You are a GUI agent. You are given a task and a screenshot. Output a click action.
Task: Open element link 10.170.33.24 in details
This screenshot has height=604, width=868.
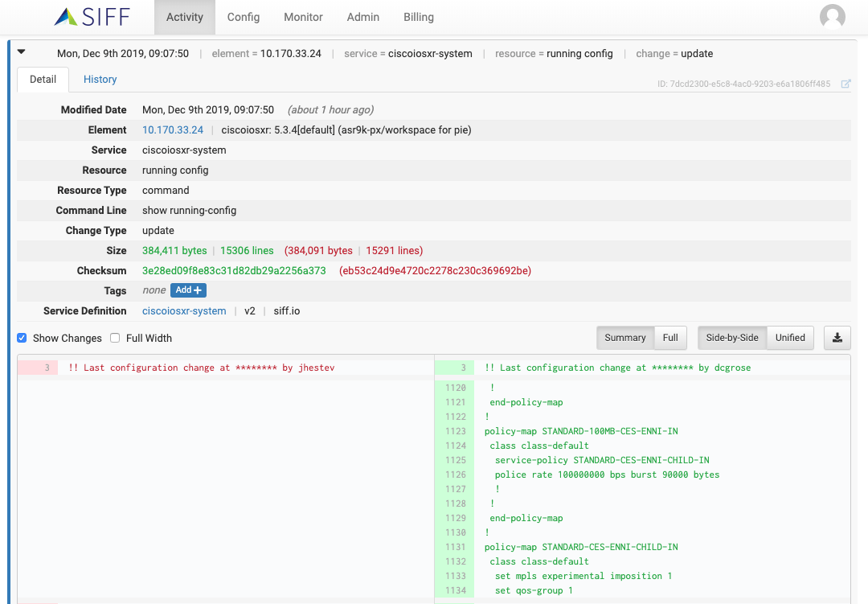click(173, 130)
